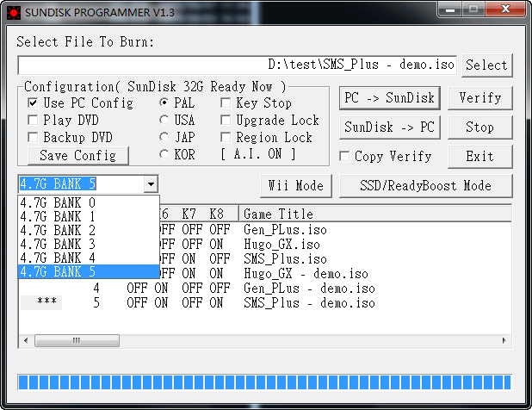Click the horizontal scrollbar thumb
This screenshot has width=532, height=410.
point(77,340)
